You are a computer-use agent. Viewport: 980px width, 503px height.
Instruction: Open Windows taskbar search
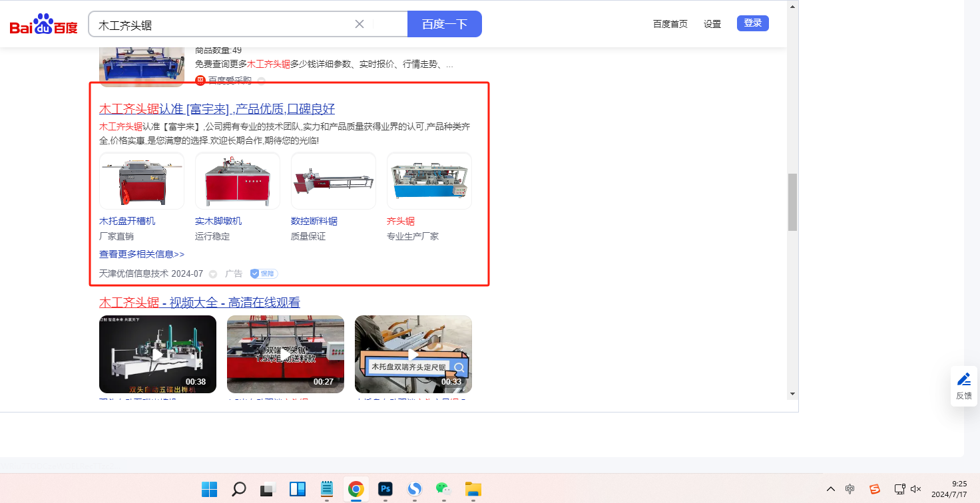click(238, 489)
